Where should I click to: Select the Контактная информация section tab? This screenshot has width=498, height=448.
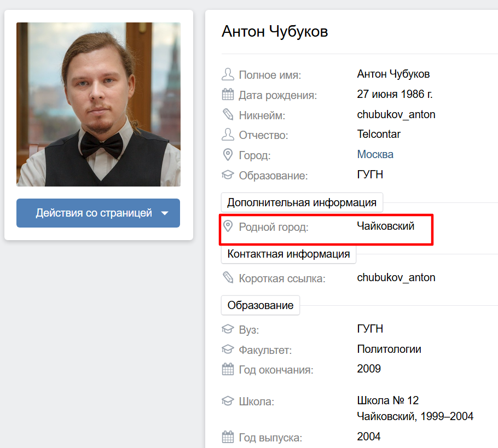(288, 254)
